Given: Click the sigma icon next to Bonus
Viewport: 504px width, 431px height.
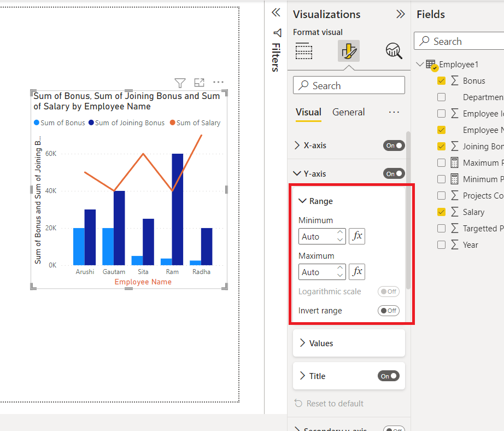Looking at the screenshot, I should click(x=454, y=80).
